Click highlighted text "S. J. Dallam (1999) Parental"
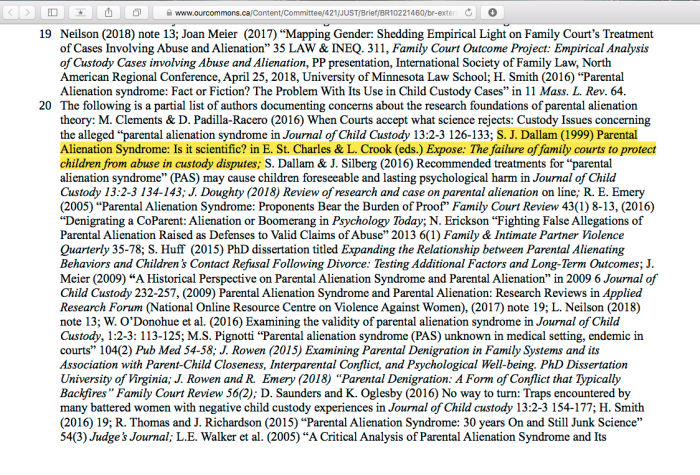700x475 pixels. click(581, 134)
